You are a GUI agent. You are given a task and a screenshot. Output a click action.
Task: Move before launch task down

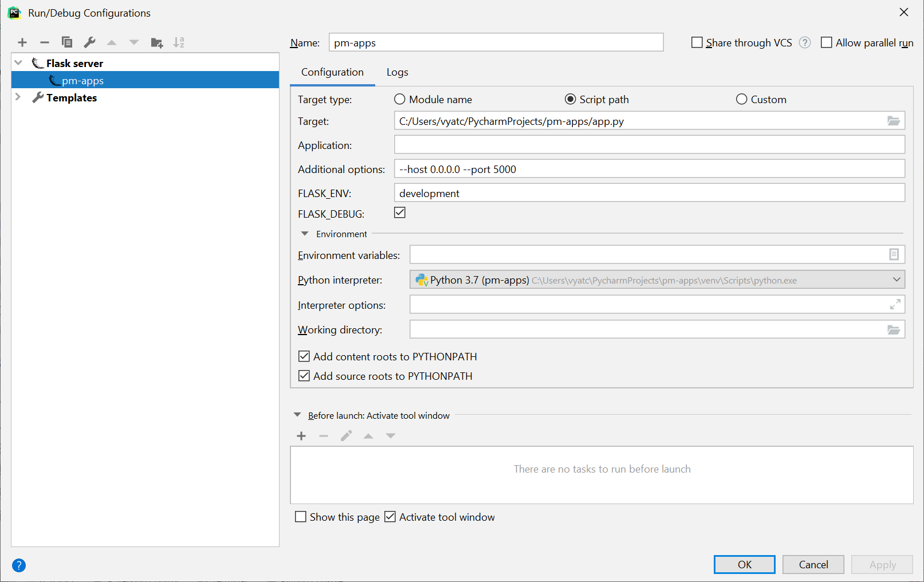(391, 436)
